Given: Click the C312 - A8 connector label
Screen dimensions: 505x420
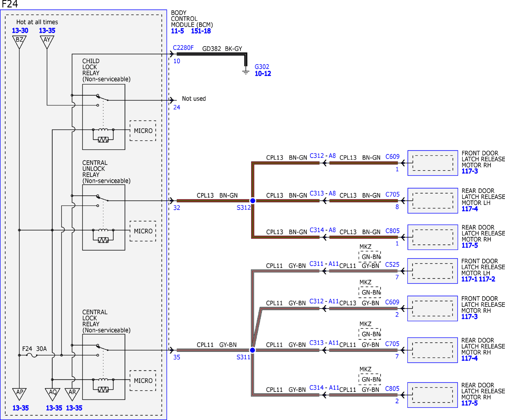Looking at the screenshot, I should tap(323, 156).
